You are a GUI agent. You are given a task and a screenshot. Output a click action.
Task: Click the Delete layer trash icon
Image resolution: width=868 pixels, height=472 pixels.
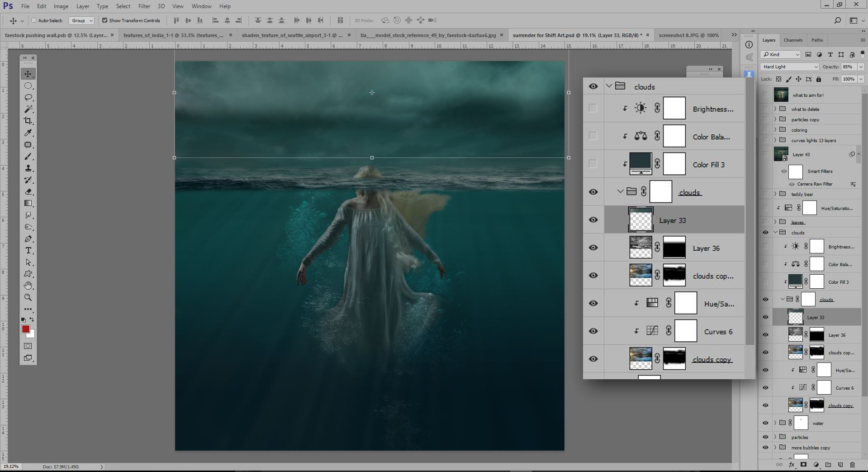coord(853,464)
